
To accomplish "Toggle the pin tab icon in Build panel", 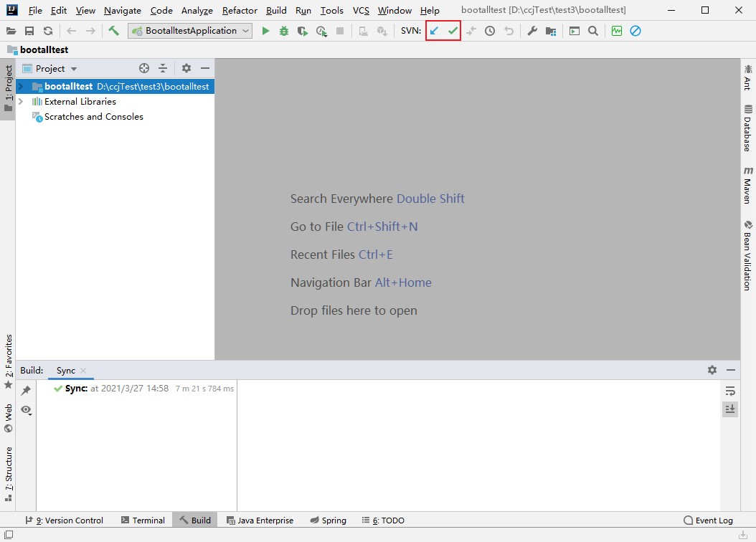I will 26,390.
